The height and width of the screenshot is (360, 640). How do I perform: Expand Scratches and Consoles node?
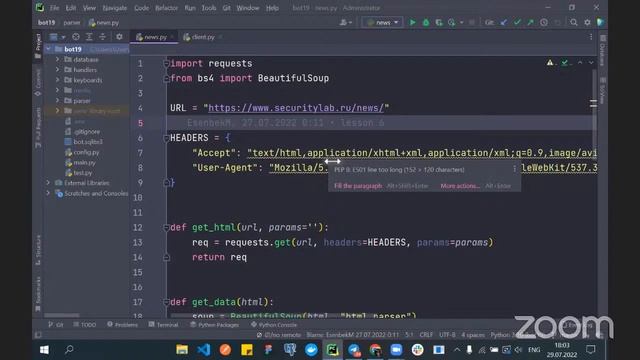[49, 193]
